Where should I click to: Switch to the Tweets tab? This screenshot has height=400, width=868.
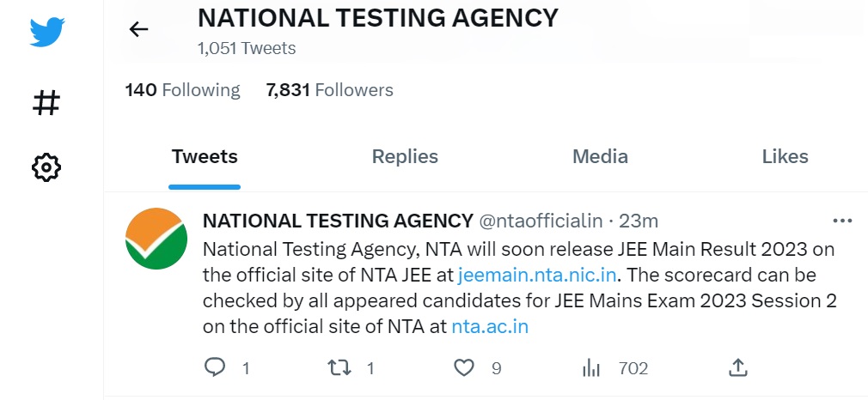pyautogui.click(x=205, y=157)
